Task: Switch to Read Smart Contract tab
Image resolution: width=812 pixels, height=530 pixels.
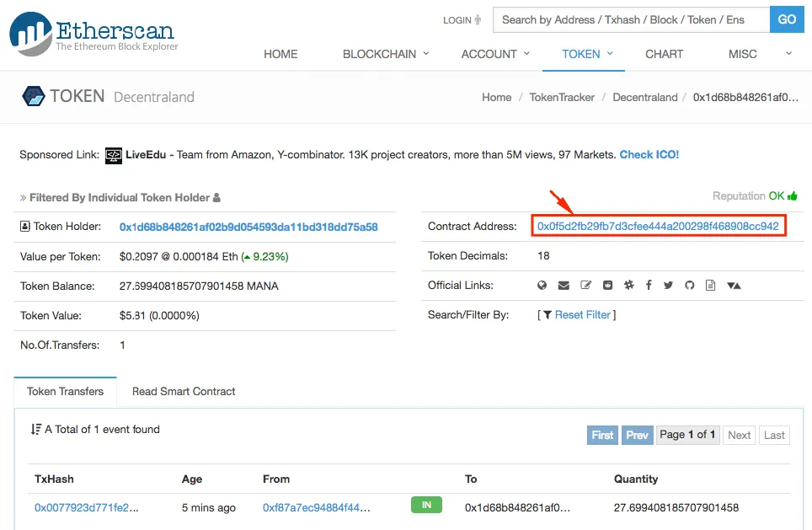Action: pyautogui.click(x=184, y=391)
